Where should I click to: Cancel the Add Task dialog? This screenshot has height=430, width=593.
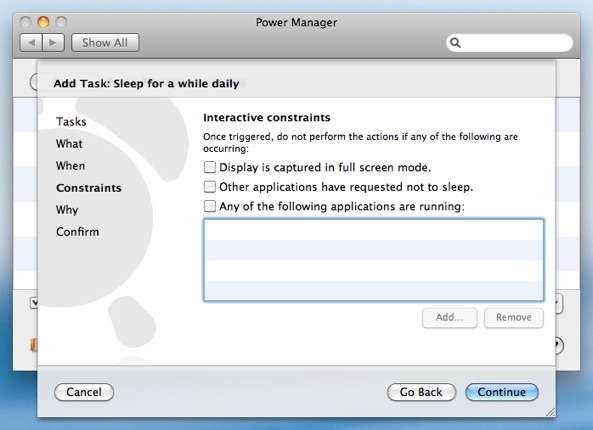click(x=84, y=392)
